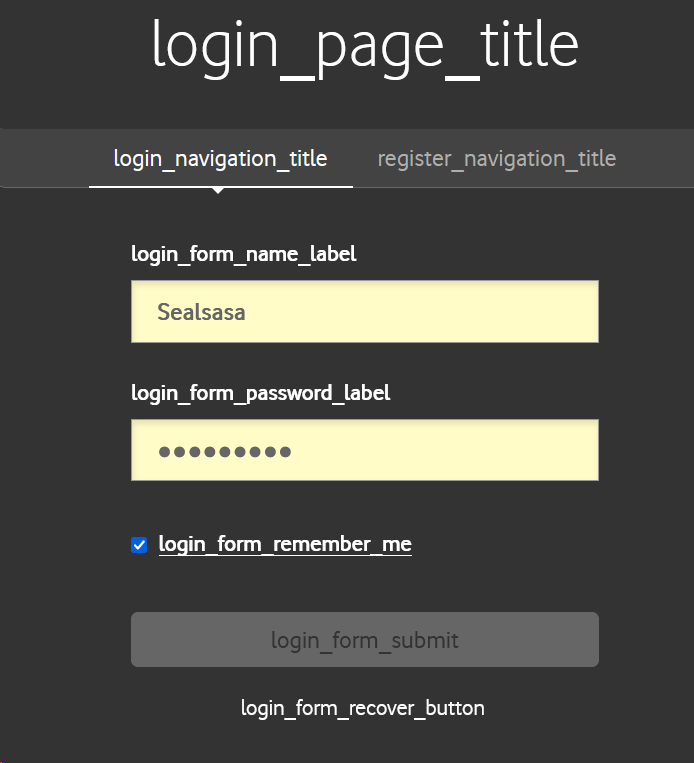Click the triangle pointer below the login tab
Image resolution: width=694 pixels, height=763 pixels.
[x=218, y=190]
